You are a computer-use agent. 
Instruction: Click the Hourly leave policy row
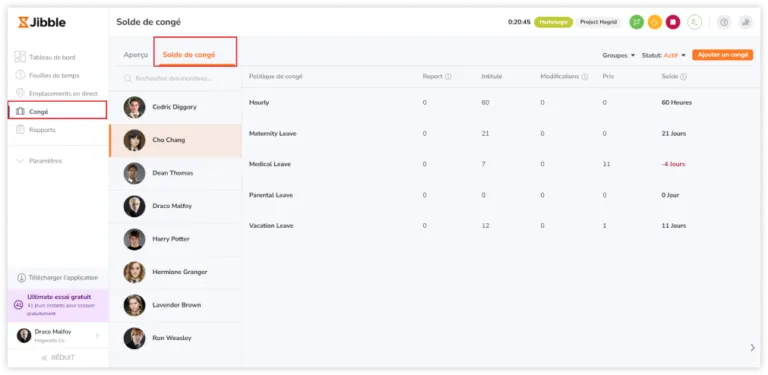tap(501, 103)
